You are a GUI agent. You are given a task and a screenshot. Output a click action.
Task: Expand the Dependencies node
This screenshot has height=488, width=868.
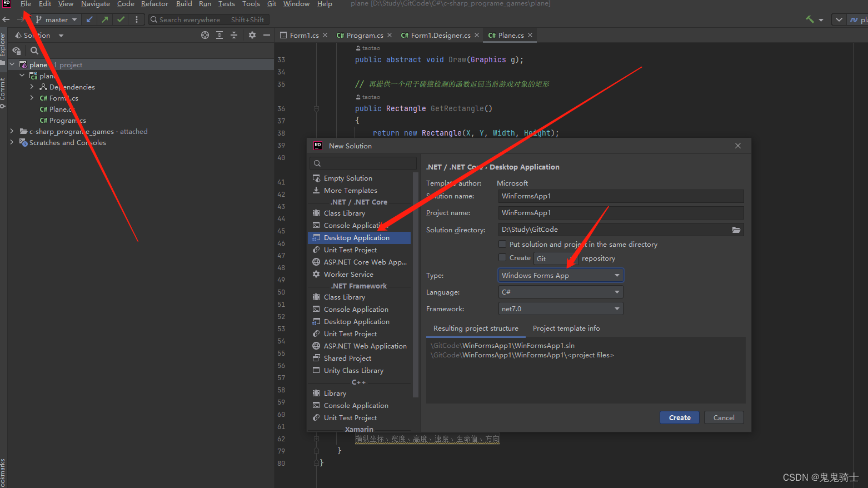(x=32, y=87)
